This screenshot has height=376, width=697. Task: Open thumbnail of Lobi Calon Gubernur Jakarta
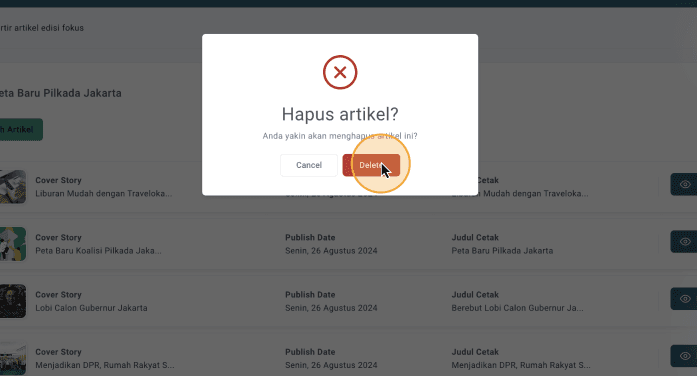(x=13, y=301)
